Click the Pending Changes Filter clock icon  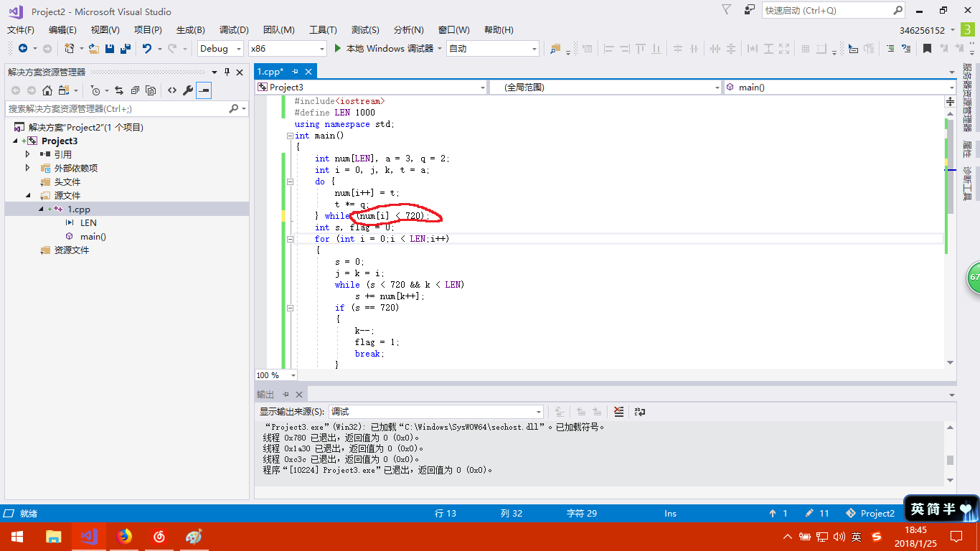click(x=95, y=90)
